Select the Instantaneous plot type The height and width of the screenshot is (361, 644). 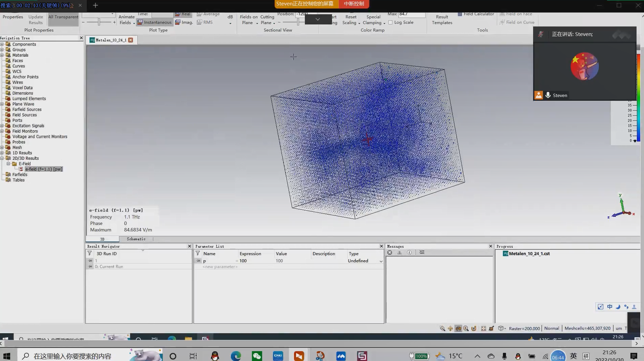coord(155,22)
